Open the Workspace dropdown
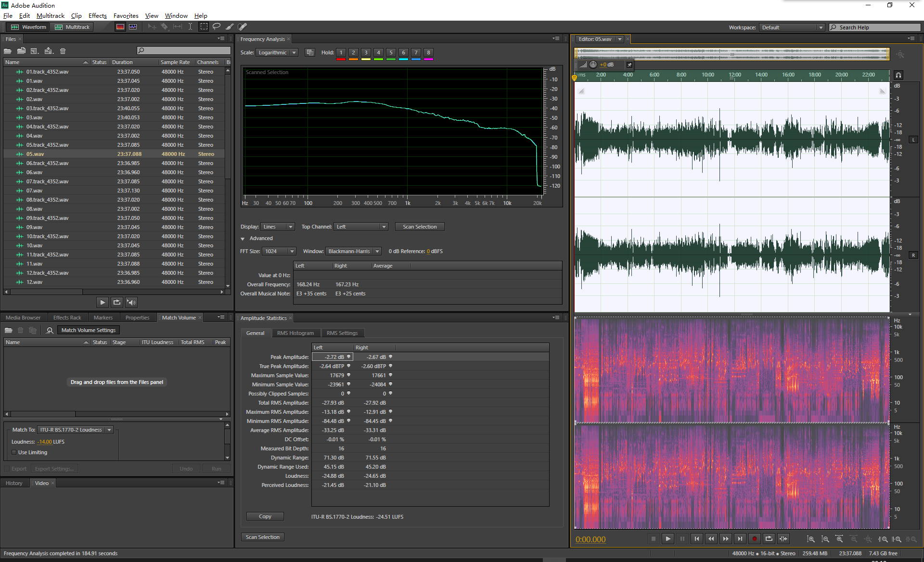Viewport: 924px width, 562px height. pos(792,27)
